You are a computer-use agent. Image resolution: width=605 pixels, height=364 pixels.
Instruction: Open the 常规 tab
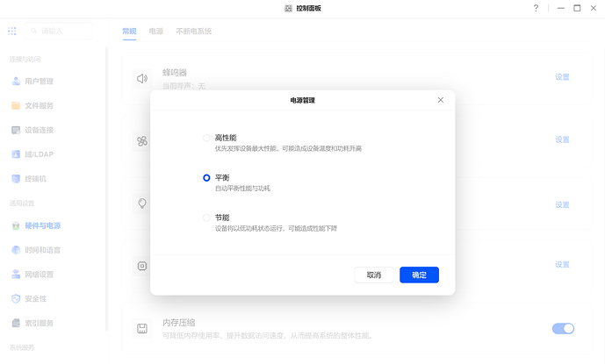pyautogui.click(x=129, y=32)
